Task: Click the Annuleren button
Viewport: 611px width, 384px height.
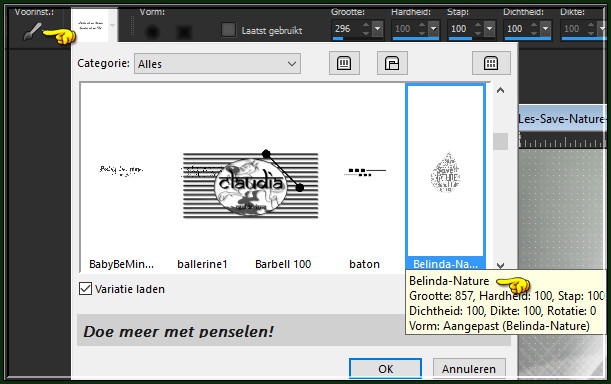Action: (x=469, y=368)
